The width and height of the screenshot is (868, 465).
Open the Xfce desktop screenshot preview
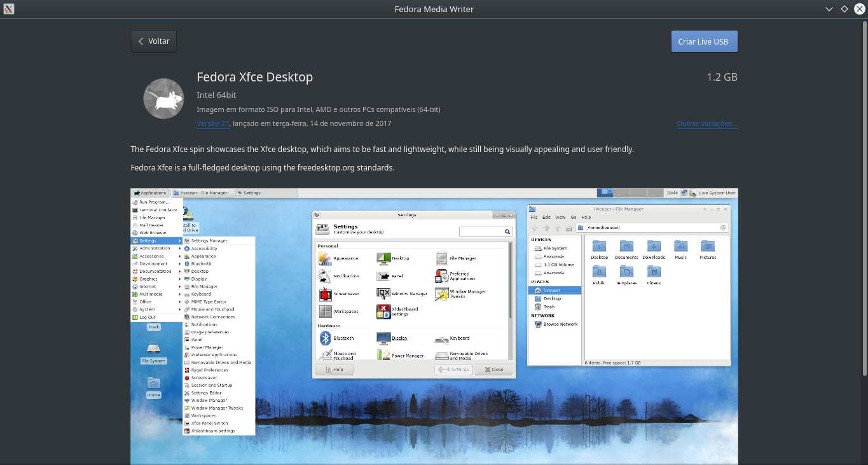pos(434,326)
